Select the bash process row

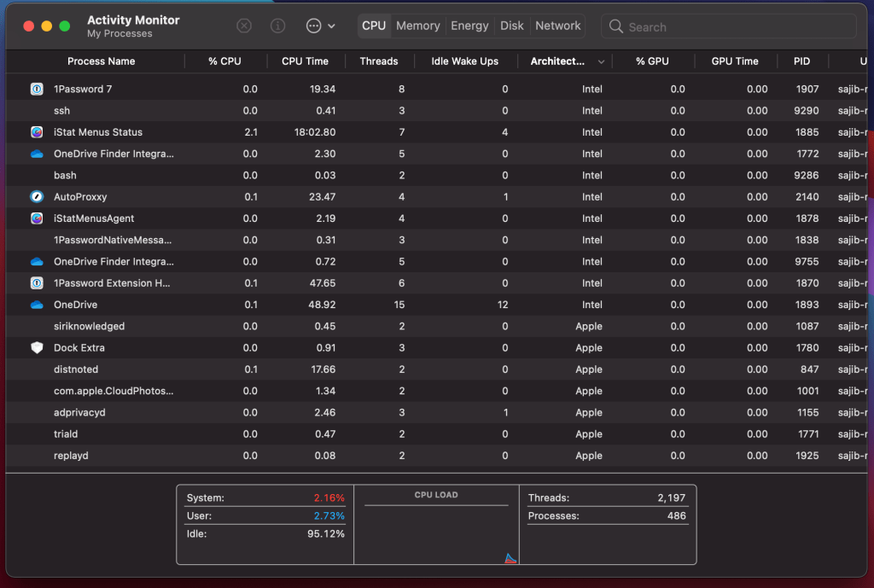[436, 175]
